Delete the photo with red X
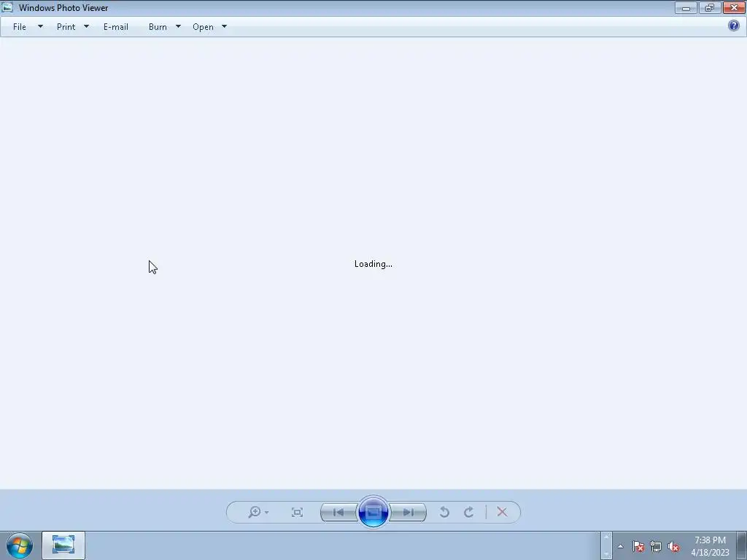Screen dimensions: 747x560 click(x=502, y=512)
